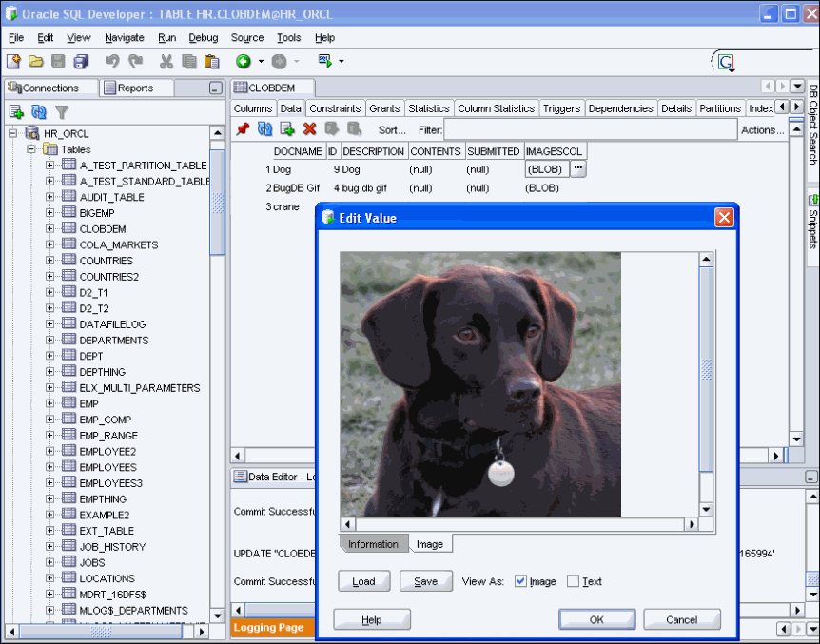
Task: Open the SQL Worksheet dropdown arrow
Action: (342, 61)
